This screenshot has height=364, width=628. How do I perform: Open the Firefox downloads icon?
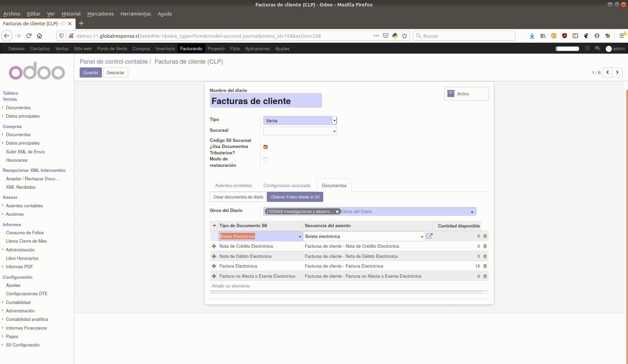[x=532, y=36]
